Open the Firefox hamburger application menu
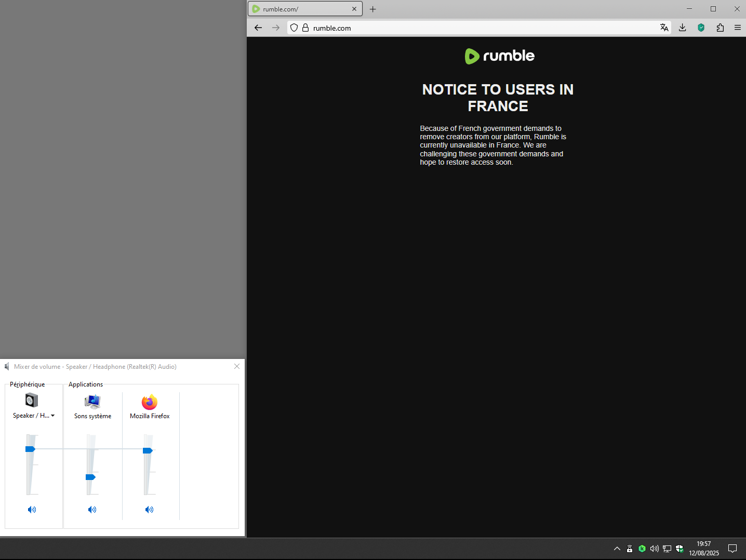Viewport: 746px width, 560px height. tap(738, 28)
